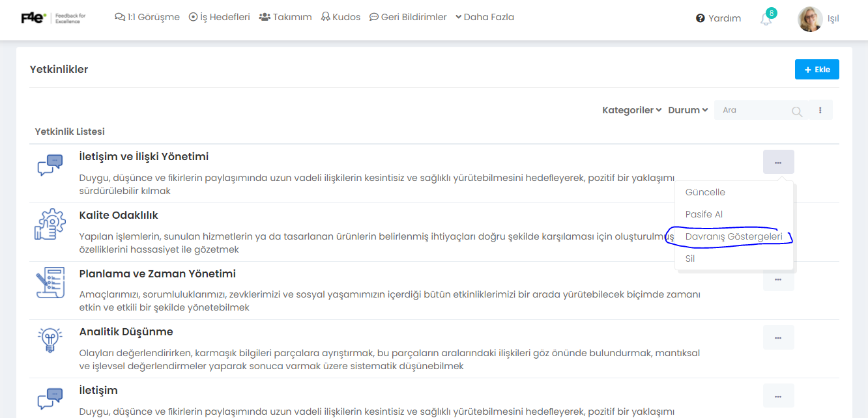Click the İletişim ve İlişki Yönetimi title
Image resolution: width=868 pixels, height=418 pixels.
pyautogui.click(x=144, y=156)
